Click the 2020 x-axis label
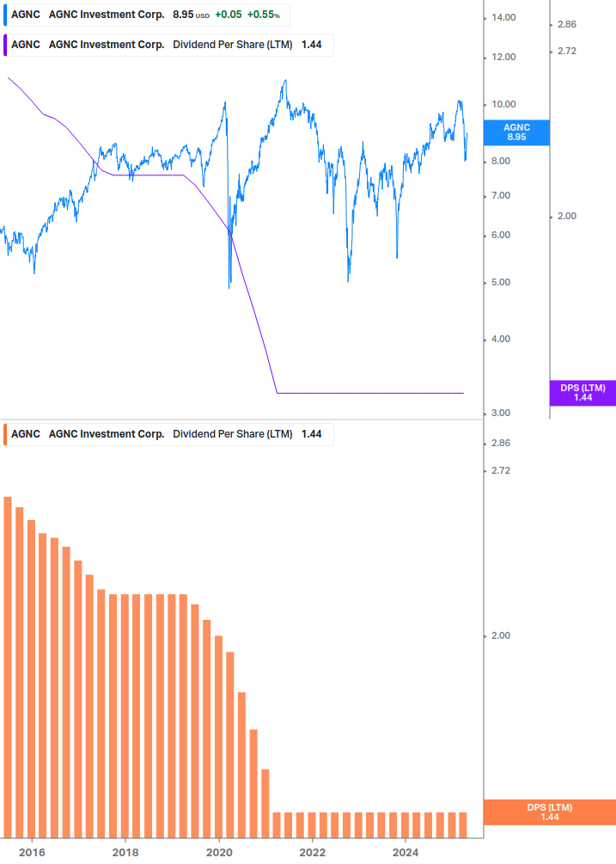616x864 pixels. tap(219, 853)
